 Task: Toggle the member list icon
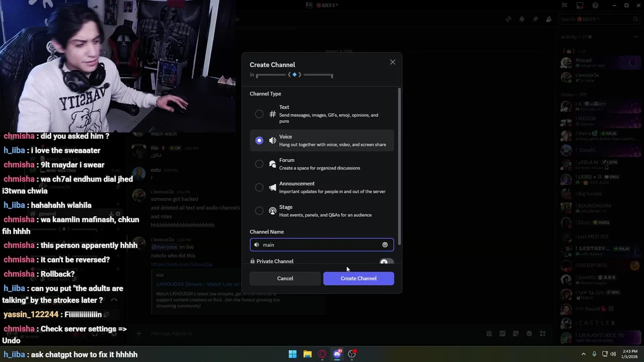548,19
